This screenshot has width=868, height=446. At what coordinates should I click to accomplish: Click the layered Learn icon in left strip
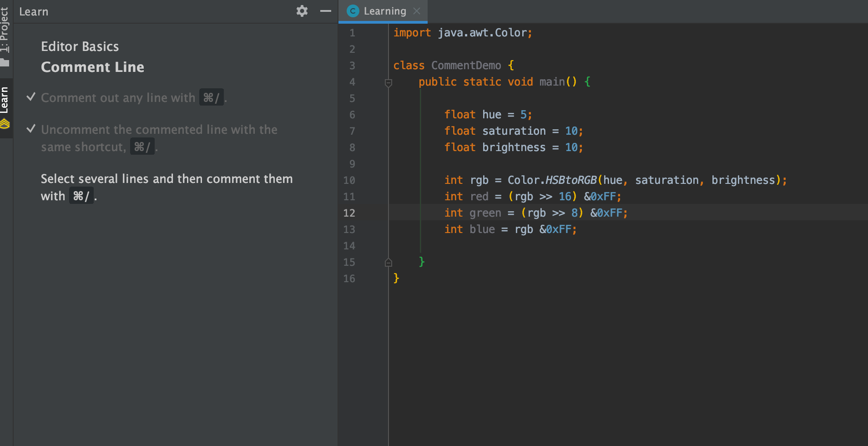(x=5, y=123)
